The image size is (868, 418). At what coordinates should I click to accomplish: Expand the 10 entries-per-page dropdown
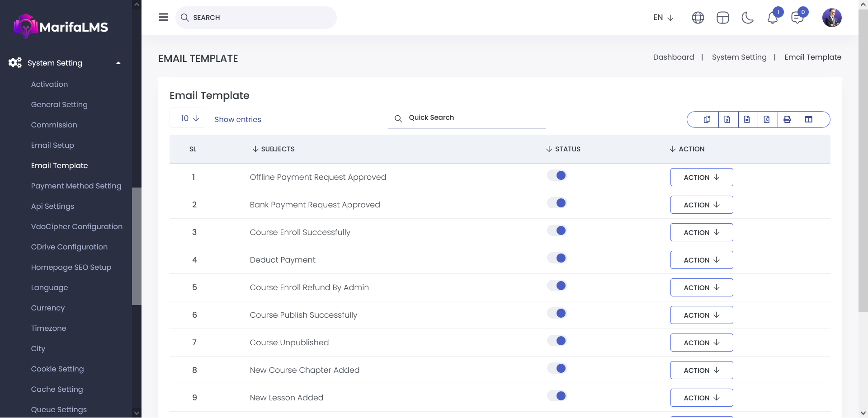[188, 118]
